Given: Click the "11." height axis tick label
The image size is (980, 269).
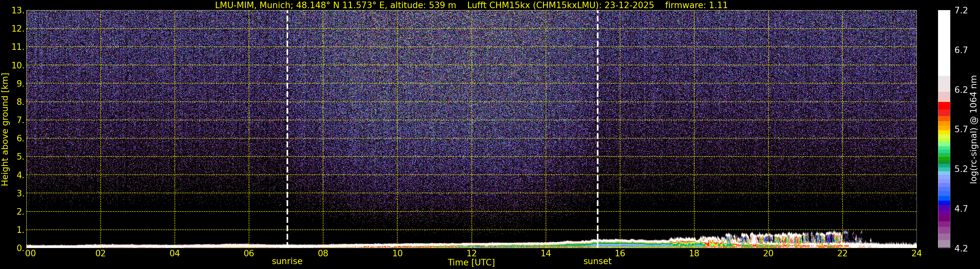Looking at the screenshot, I should pos(18,47).
